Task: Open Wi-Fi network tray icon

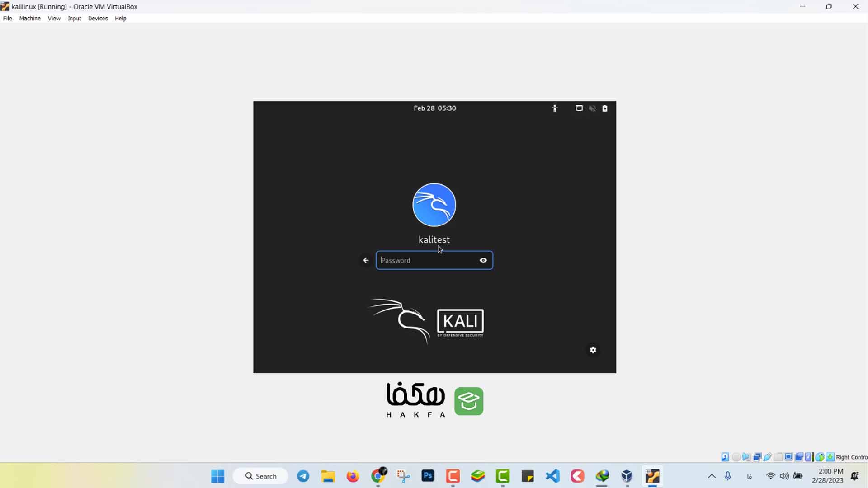Action: pos(771,476)
